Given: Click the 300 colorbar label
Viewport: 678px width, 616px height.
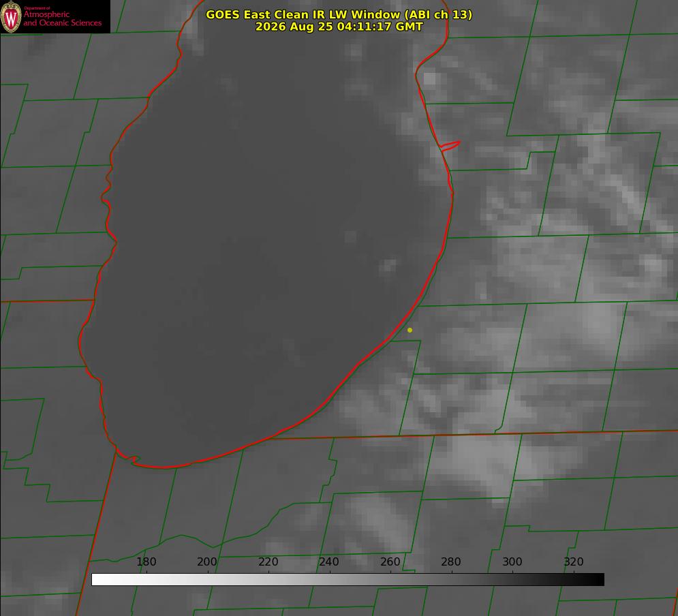Looking at the screenshot, I should (512, 561).
